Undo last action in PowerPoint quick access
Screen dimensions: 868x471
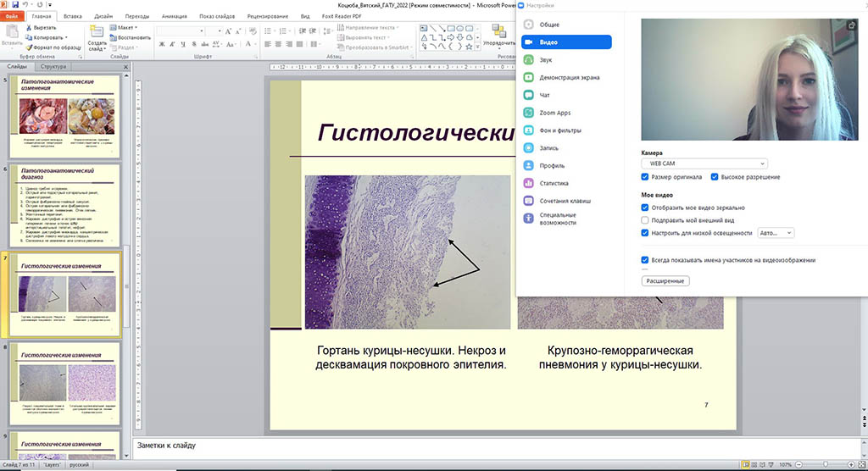25,4
